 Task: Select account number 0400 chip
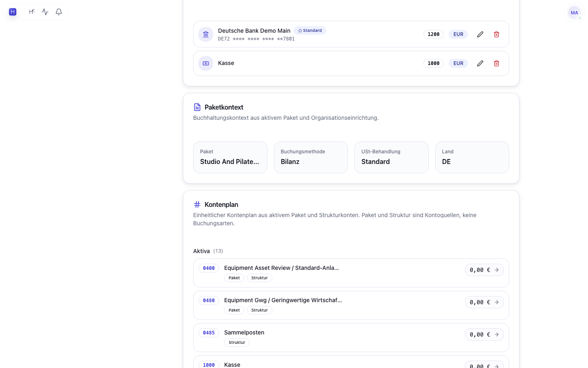[x=209, y=268]
